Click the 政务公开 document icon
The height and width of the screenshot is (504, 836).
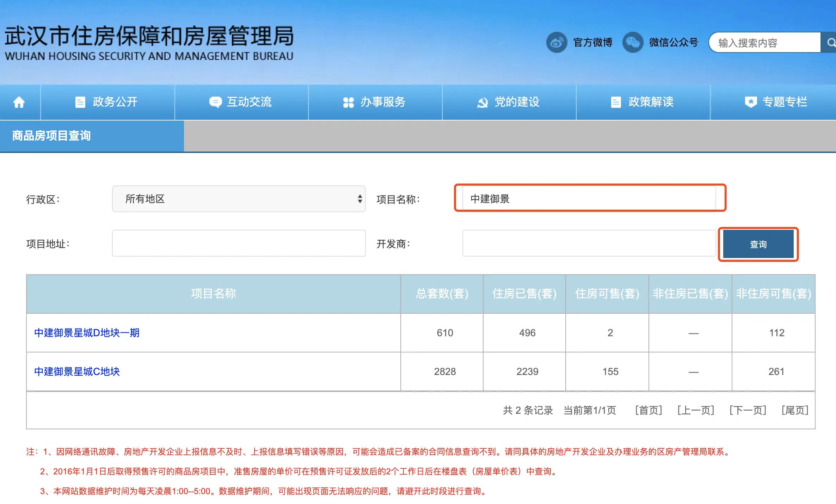coord(80,102)
